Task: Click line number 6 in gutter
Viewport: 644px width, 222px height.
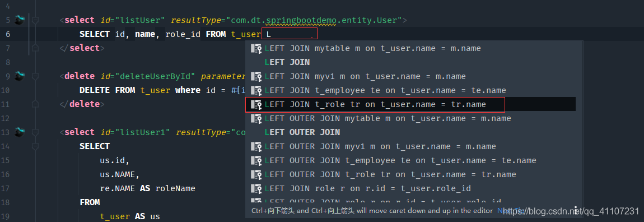Action: (8, 34)
